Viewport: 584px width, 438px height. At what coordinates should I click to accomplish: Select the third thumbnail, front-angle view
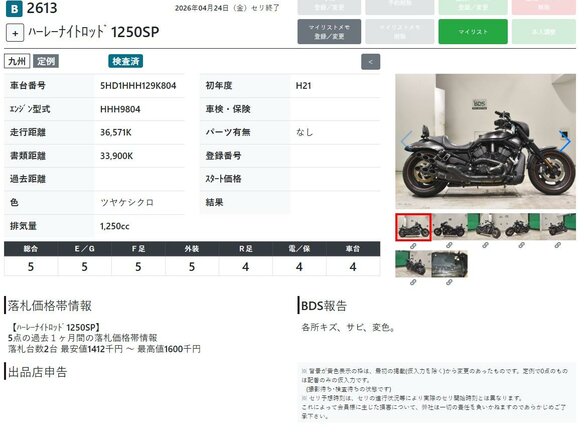pos(485,227)
